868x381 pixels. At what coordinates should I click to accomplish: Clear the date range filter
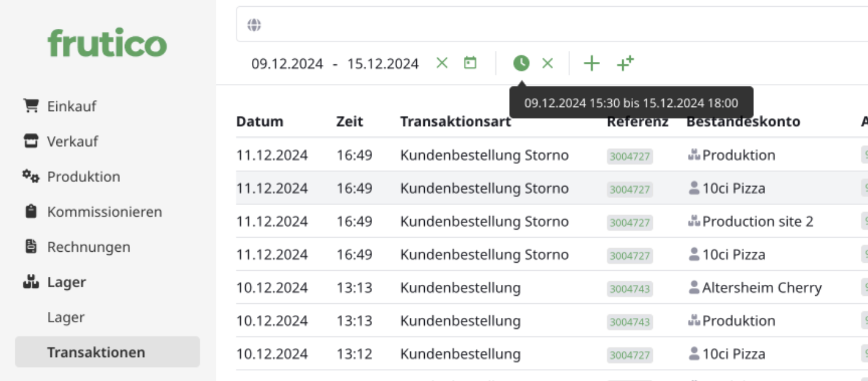[x=442, y=63]
